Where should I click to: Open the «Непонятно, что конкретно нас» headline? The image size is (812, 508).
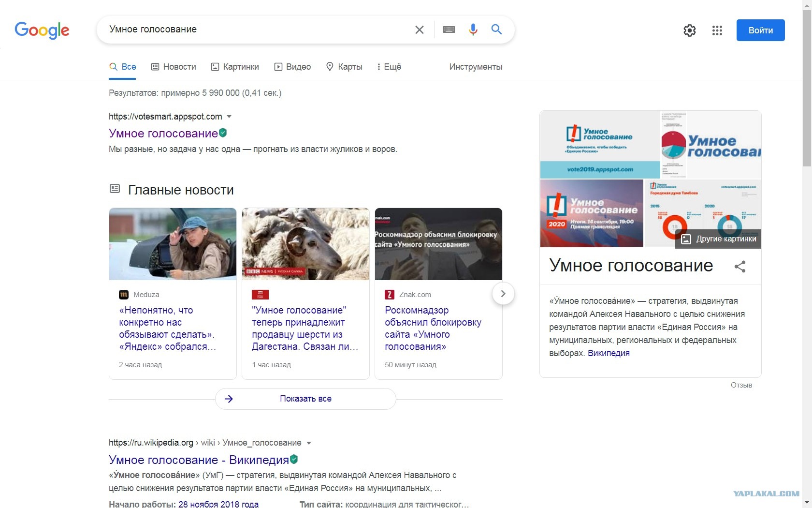point(168,329)
